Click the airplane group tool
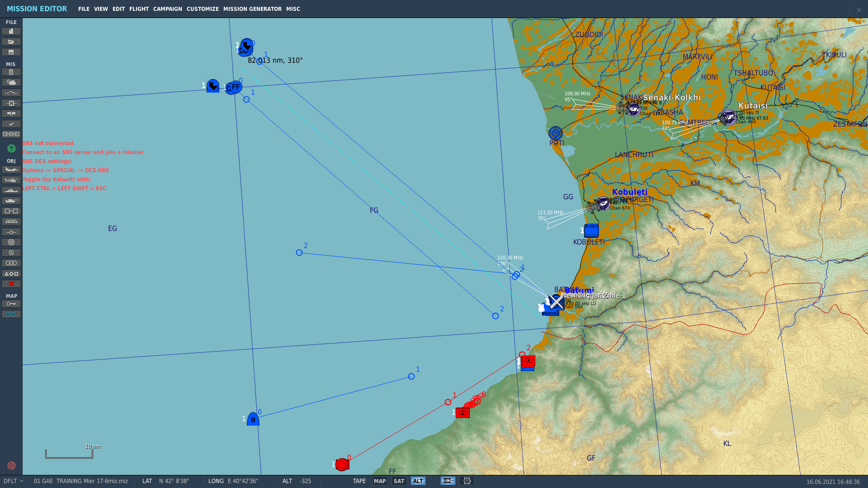Viewport: 868px width, 488px height. pyautogui.click(x=11, y=170)
